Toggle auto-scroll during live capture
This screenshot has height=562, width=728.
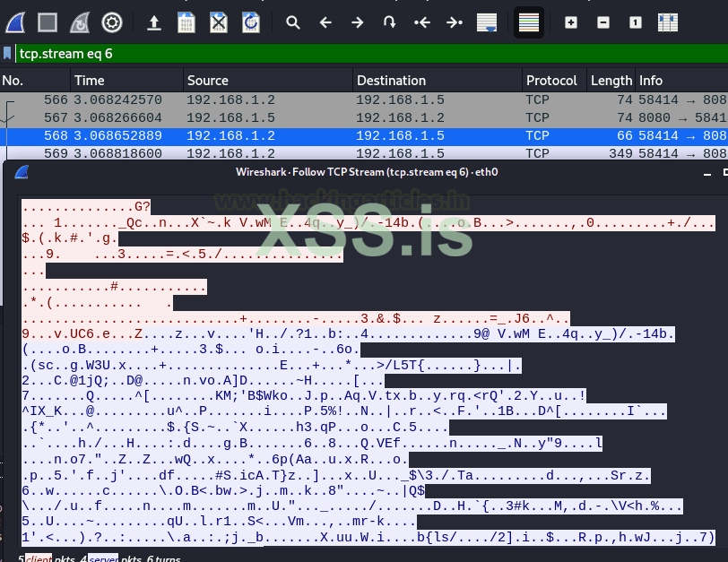487,22
